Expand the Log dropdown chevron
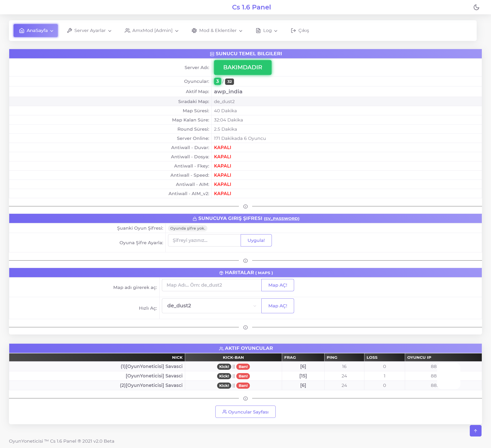 coord(276,31)
